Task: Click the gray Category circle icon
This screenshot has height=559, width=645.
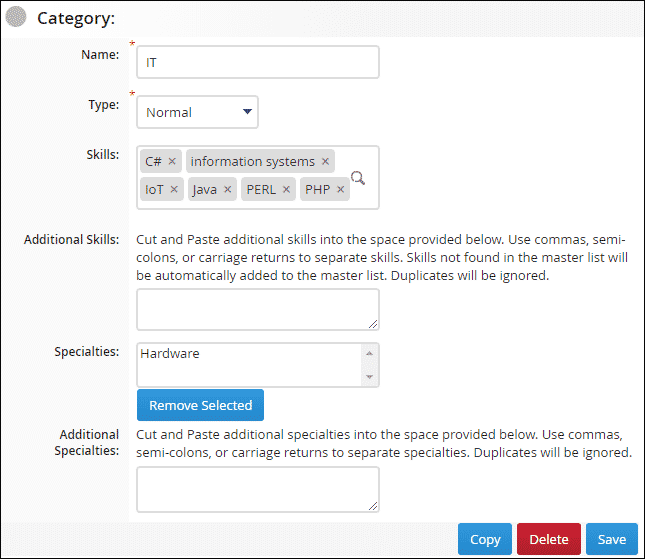Action: click(x=16, y=17)
